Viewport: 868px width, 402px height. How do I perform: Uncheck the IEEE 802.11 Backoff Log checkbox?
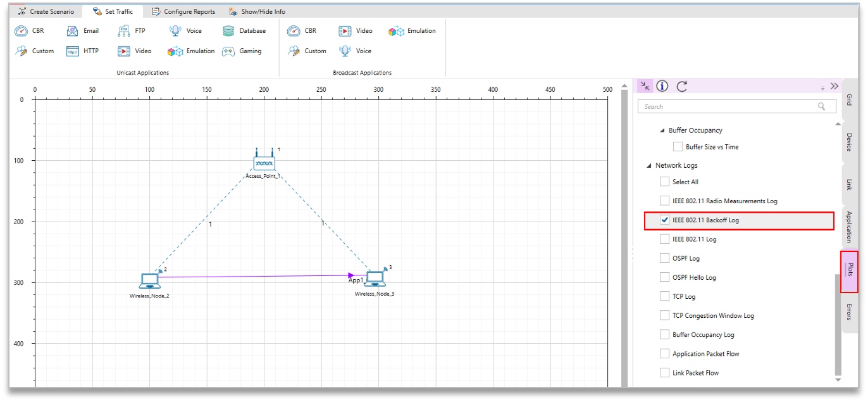point(664,220)
